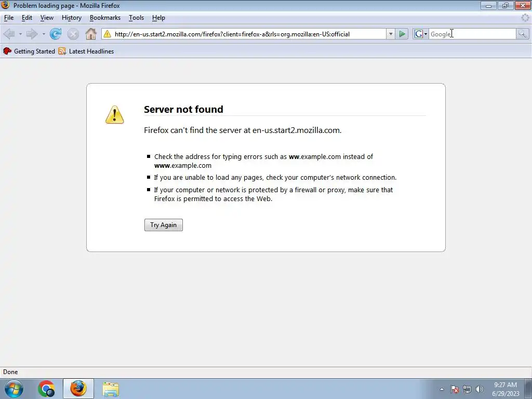
Task: Click the Back navigation arrow
Action: [9, 34]
